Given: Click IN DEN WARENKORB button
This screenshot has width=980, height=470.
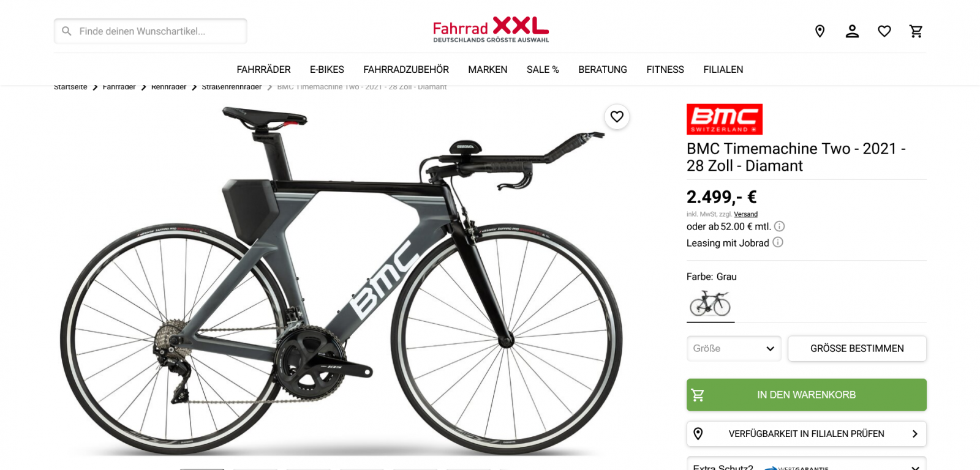Looking at the screenshot, I should 806,395.
